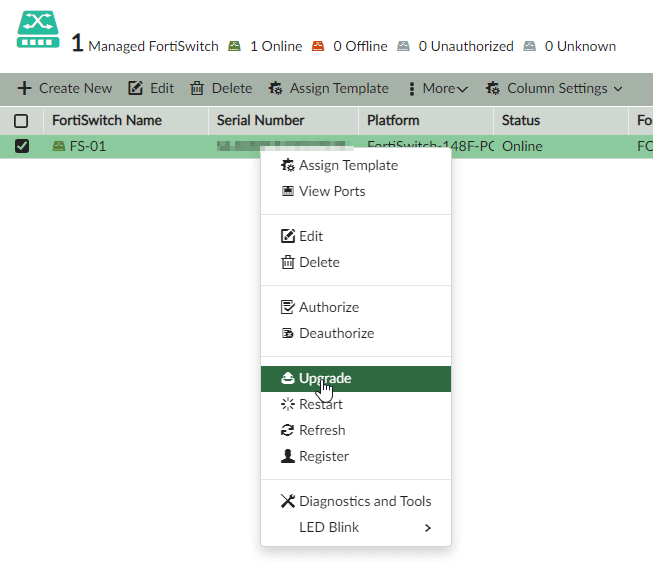Click the gear icon in context menu Assign Template
Viewport: 653px width, 585px height.
(x=287, y=165)
